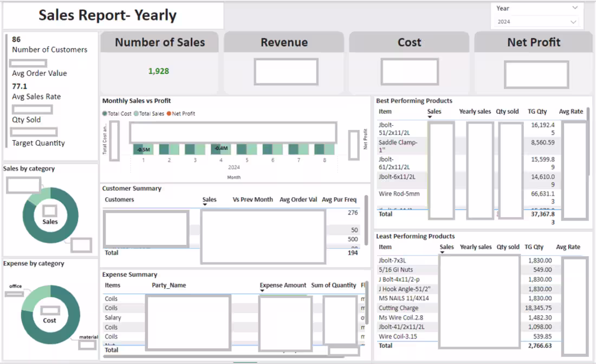Switch to the Revenue KPI card
This screenshot has width=596, height=364.
[x=284, y=42]
